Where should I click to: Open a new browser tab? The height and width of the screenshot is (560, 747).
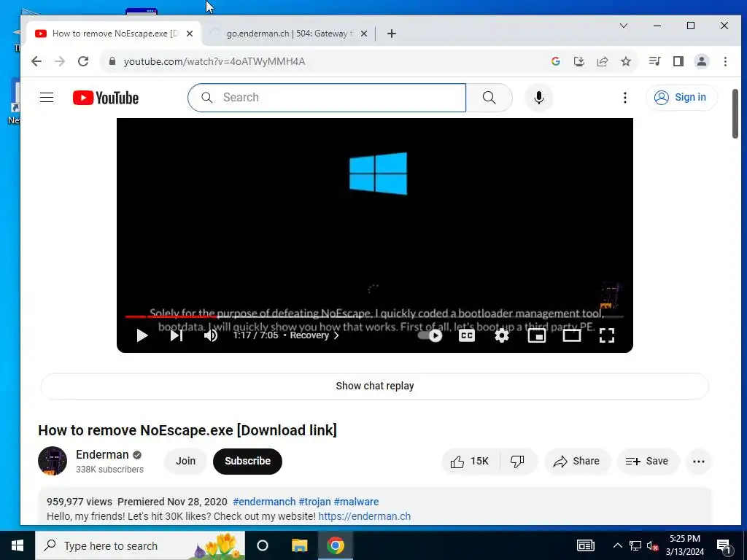pyautogui.click(x=392, y=34)
